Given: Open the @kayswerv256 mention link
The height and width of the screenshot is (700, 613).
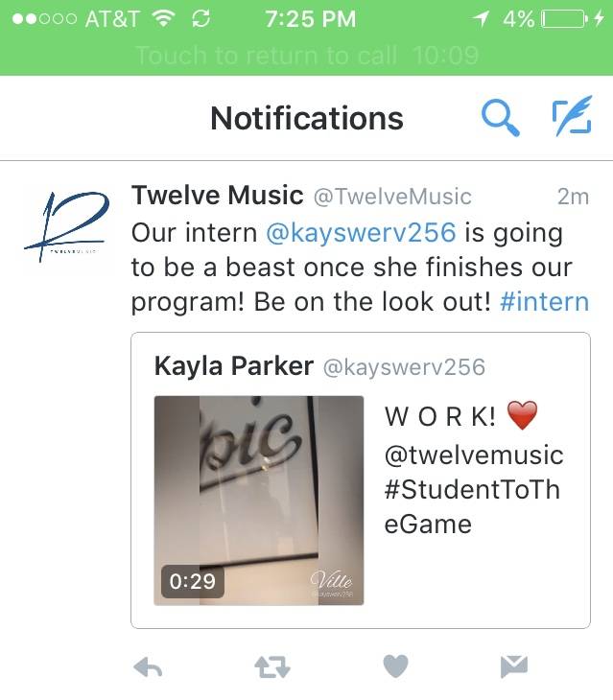Looking at the screenshot, I should (361, 233).
